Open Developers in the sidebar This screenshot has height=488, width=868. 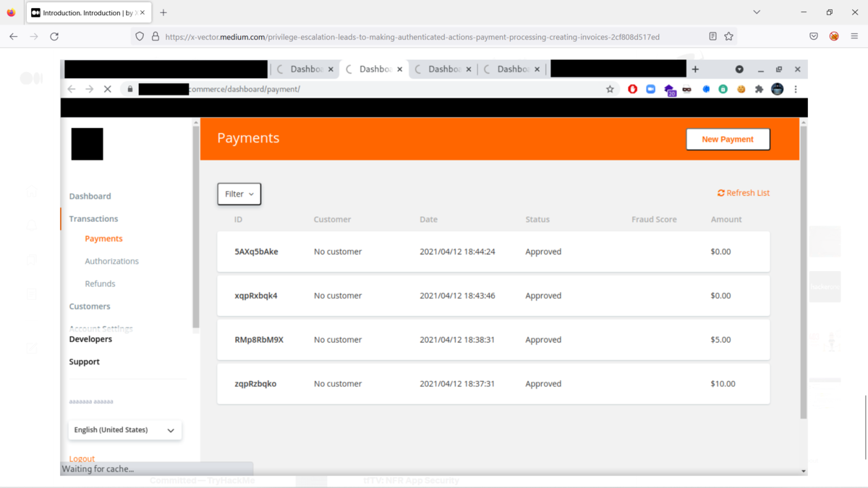(x=90, y=339)
